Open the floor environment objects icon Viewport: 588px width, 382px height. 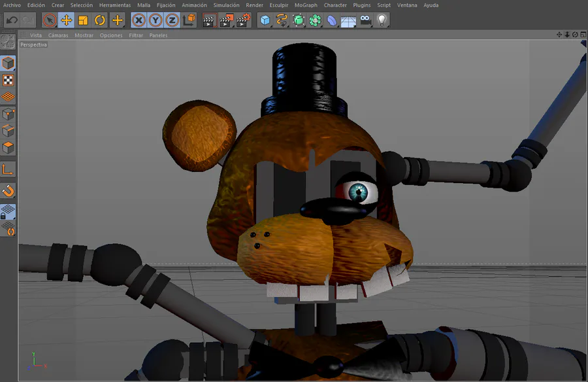[348, 21]
